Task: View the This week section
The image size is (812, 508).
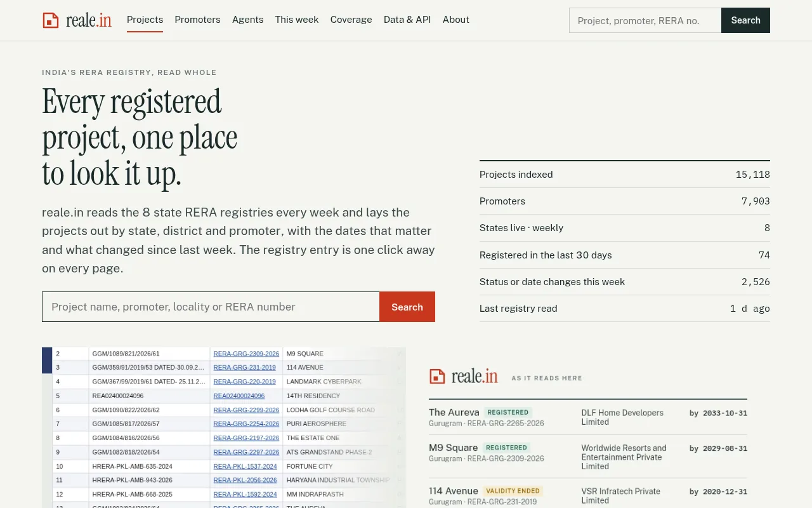Action: tap(297, 20)
